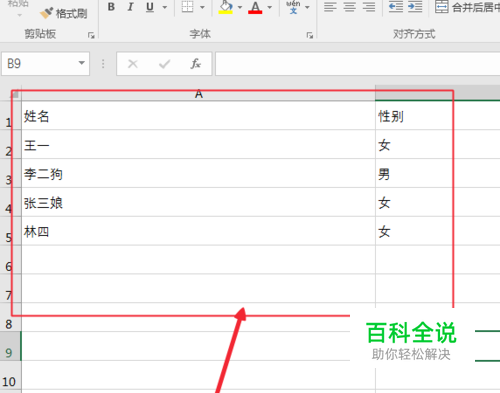
Task: Confirm entry with the checkmark button
Action: pyautogui.click(x=164, y=63)
